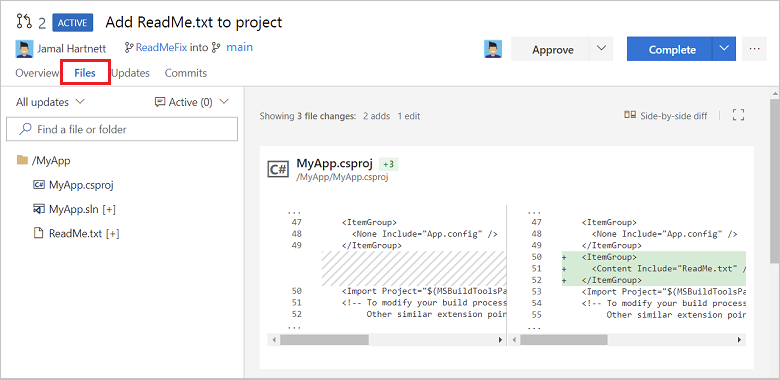
Task: Open the more options ellipsis menu
Action: coord(754,49)
